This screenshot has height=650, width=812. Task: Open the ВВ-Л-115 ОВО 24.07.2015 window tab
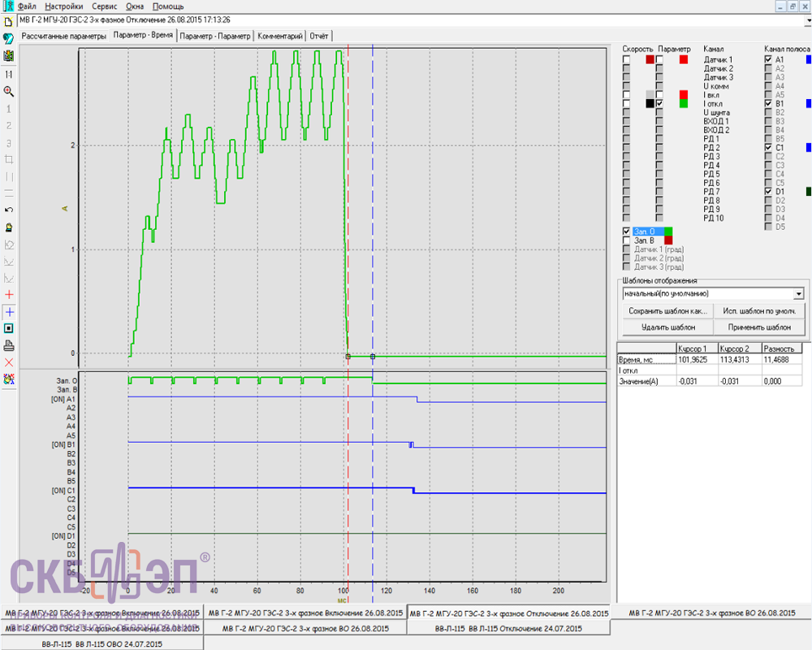[102, 643]
